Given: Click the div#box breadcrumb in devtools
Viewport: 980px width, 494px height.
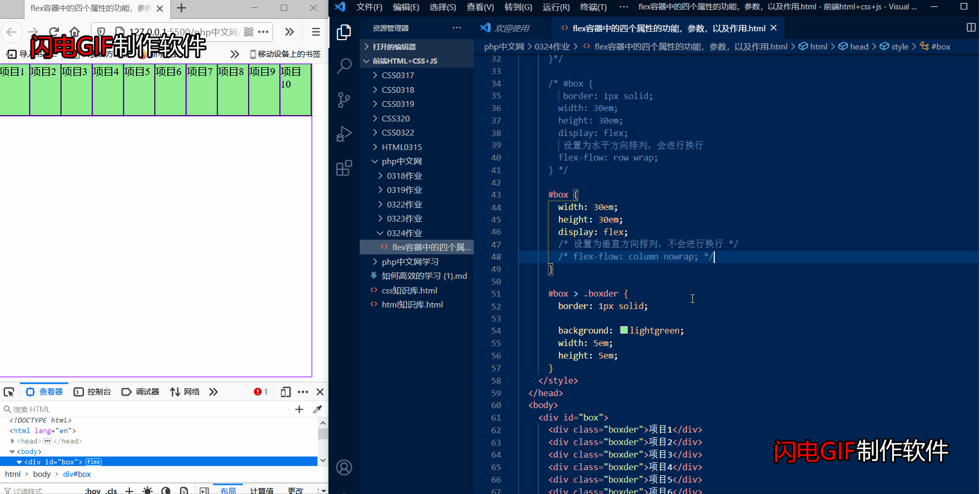Looking at the screenshot, I should (x=77, y=474).
